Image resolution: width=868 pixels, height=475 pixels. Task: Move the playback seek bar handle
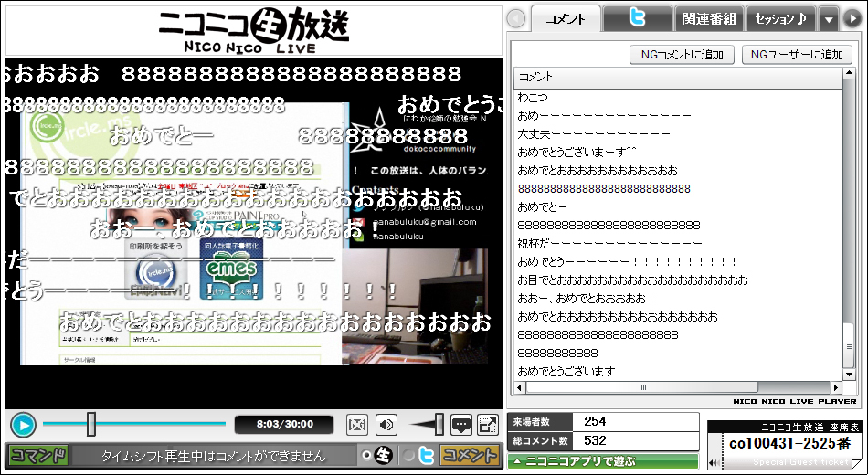point(91,424)
